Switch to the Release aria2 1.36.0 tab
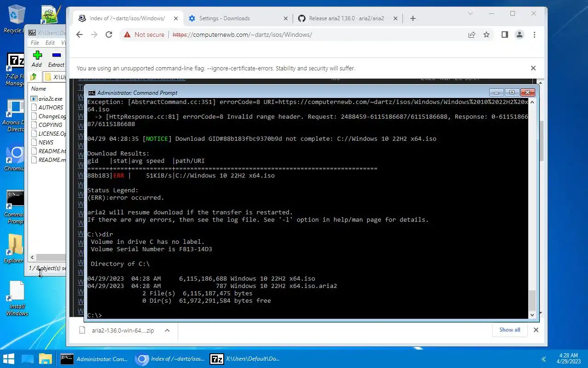This screenshot has height=368, width=588. pyautogui.click(x=348, y=18)
